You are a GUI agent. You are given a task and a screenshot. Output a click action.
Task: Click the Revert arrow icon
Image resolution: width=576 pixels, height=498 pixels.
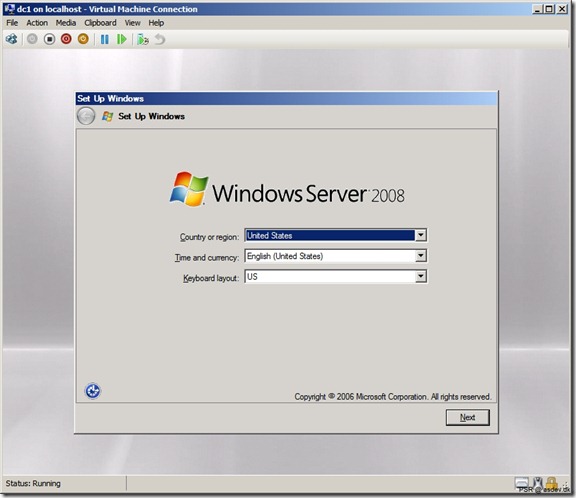(x=159, y=39)
